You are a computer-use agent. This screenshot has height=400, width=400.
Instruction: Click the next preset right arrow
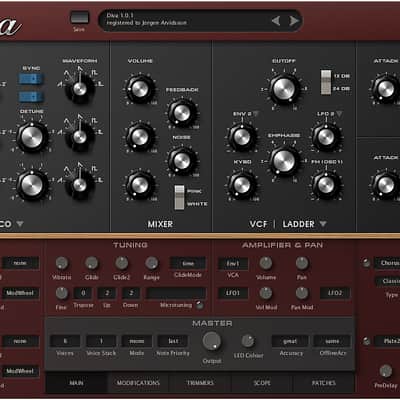[294, 21]
